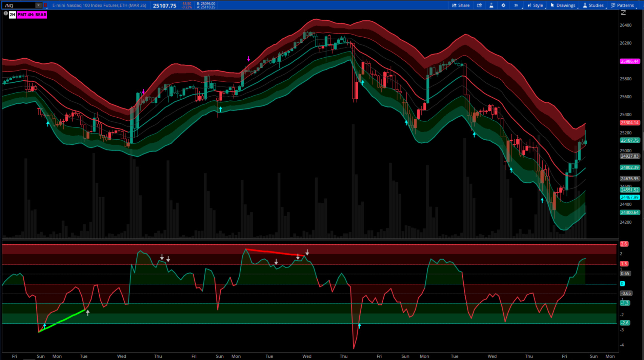Click the Share button in toolbar

pos(461,5)
